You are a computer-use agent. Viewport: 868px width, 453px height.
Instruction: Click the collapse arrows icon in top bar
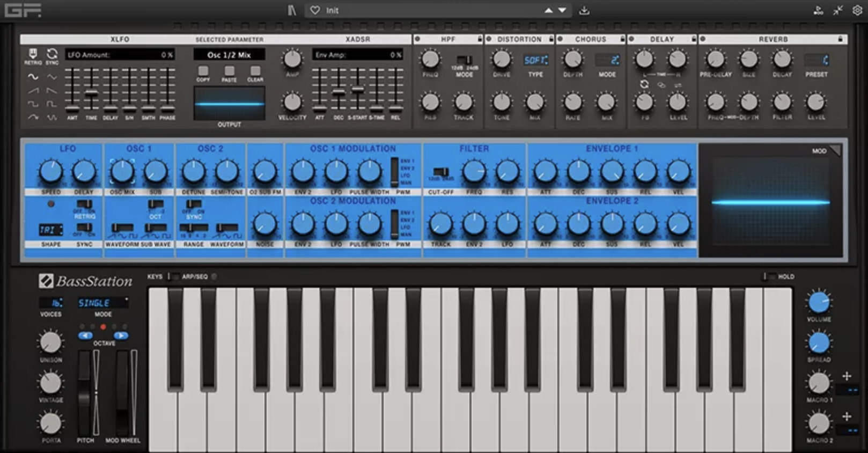pos(838,10)
